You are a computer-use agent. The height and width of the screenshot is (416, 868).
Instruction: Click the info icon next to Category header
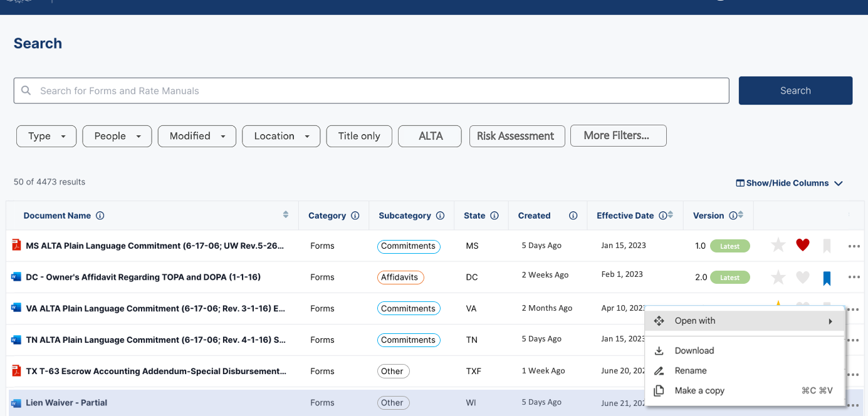(355, 215)
